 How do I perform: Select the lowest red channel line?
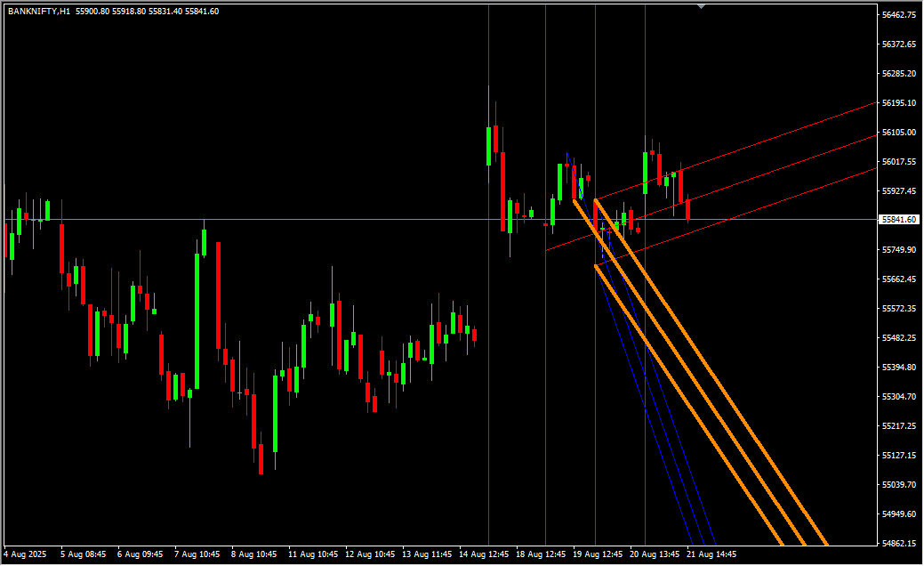click(800, 195)
